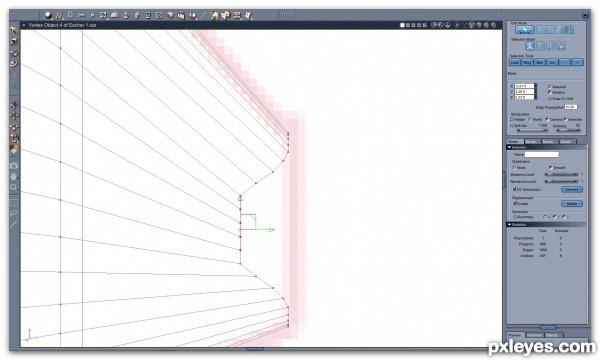The height and width of the screenshot is (360, 600).
Task: Select the lasso selection tool in left toolbar
Action: tap(14, 213)
